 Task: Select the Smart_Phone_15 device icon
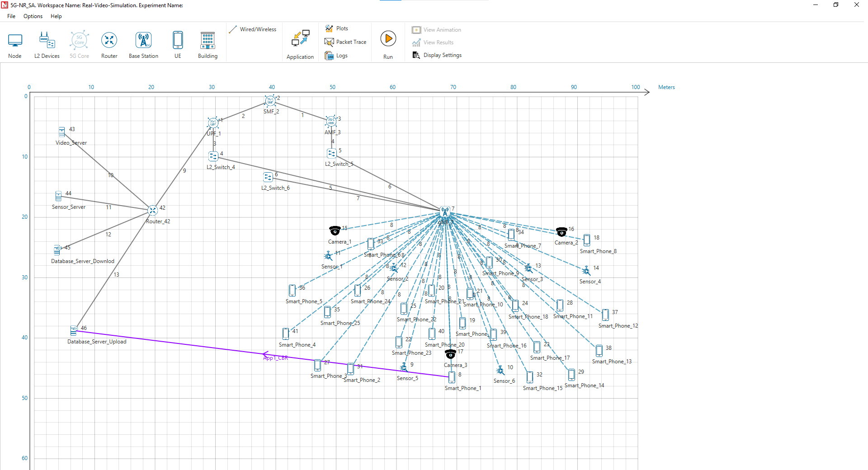coord(530,377)
